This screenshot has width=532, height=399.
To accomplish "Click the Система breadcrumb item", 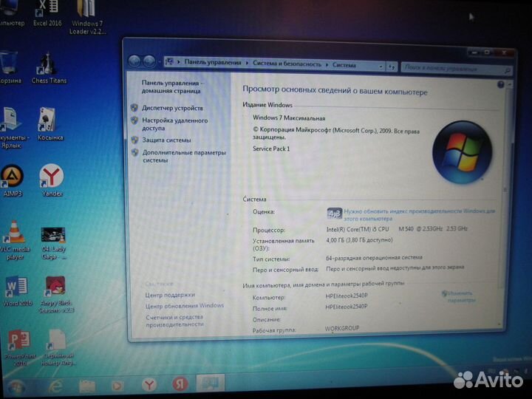I will 344,65.
